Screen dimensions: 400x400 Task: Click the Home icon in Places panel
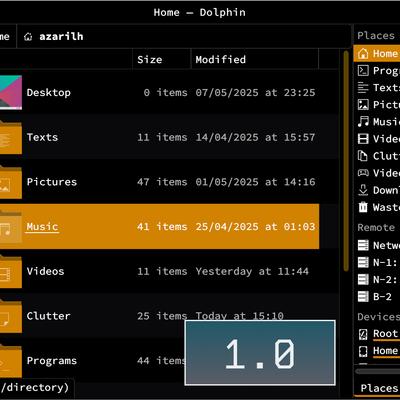363,53
